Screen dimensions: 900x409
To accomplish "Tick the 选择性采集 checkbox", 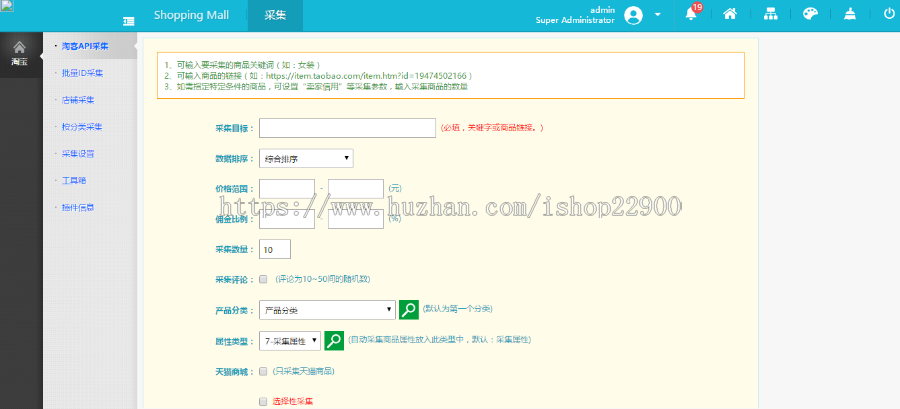I will (263, 401).
